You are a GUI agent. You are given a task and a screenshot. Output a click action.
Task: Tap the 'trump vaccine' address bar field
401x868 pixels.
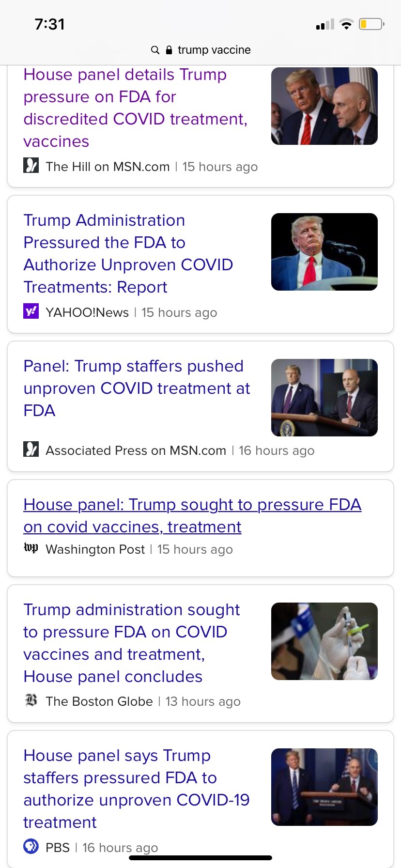(200, 50)
